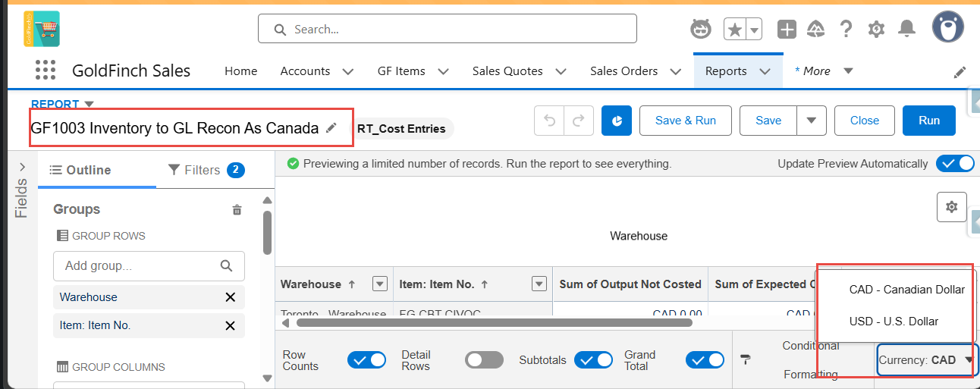Open Conditional Formatting paint roller
Screen dimensions: 980x389
tap(746, 359)
